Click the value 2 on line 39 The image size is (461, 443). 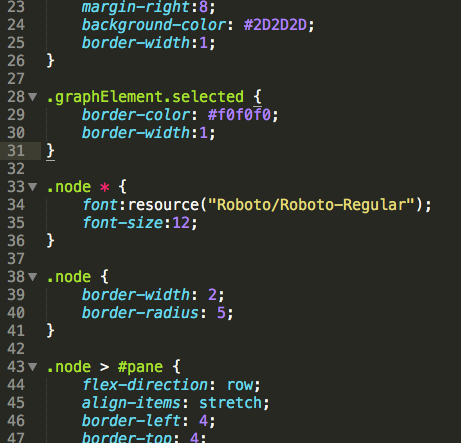tap(212, 295)
